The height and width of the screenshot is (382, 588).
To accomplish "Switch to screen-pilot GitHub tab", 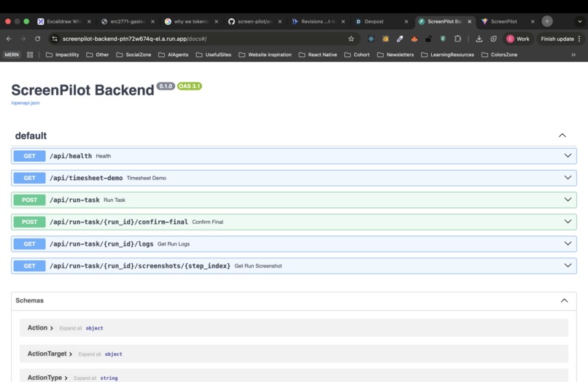I will (255, 21).
